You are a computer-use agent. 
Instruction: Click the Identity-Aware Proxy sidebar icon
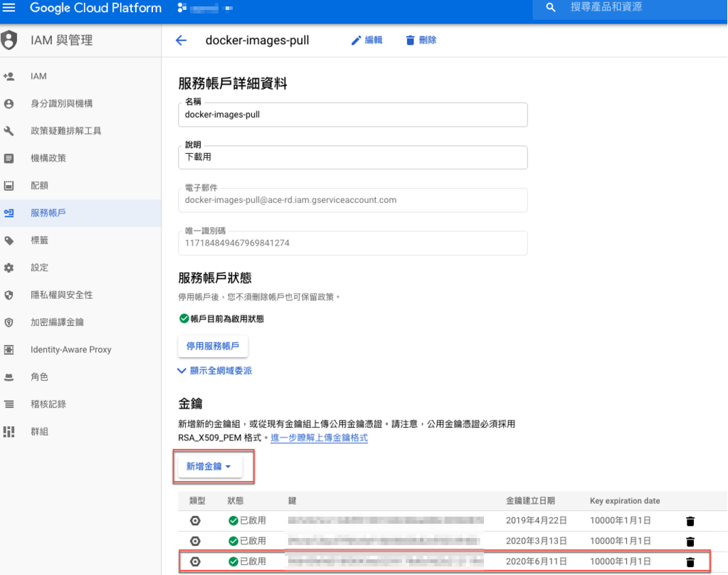tap(9, 349)
